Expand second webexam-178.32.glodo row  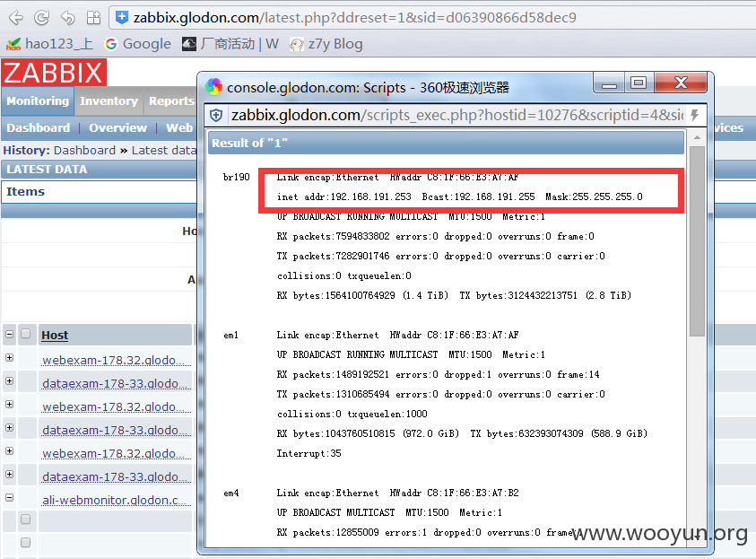(9, 404)
